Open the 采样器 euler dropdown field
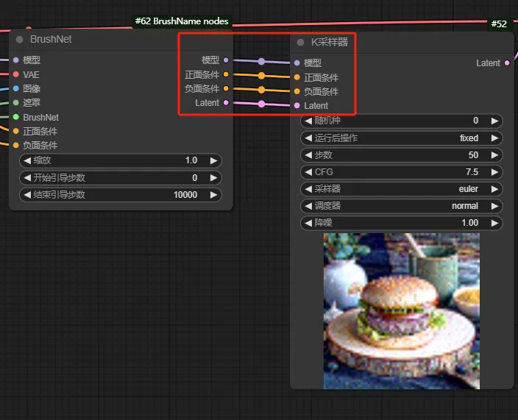Viewport: 518px width, 420px height. pyautogui.click(x=402, y=189)
